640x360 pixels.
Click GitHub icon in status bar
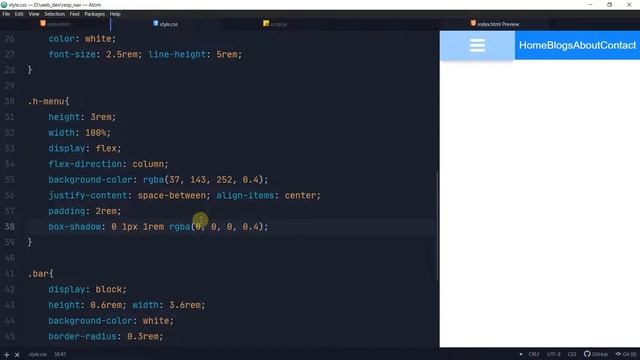(596, 354)
